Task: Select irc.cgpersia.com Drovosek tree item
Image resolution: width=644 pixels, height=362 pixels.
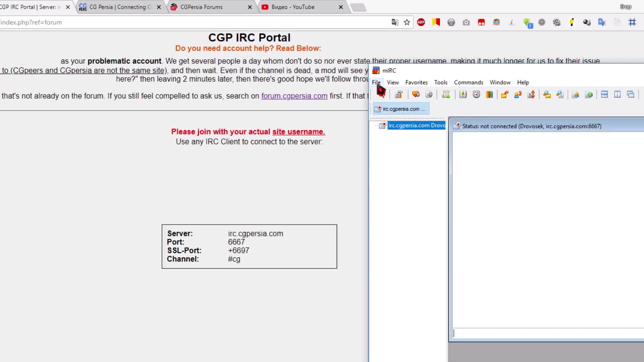Action: point(416,125)
